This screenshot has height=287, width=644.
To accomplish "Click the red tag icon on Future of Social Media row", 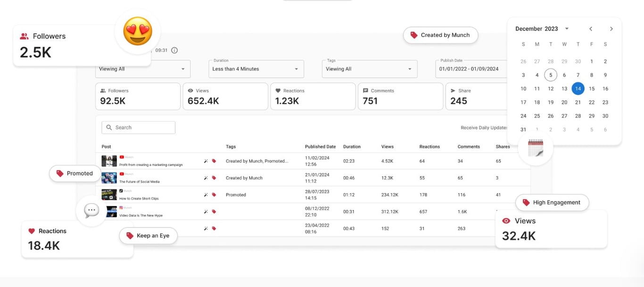I will click(x=214, y=178).
